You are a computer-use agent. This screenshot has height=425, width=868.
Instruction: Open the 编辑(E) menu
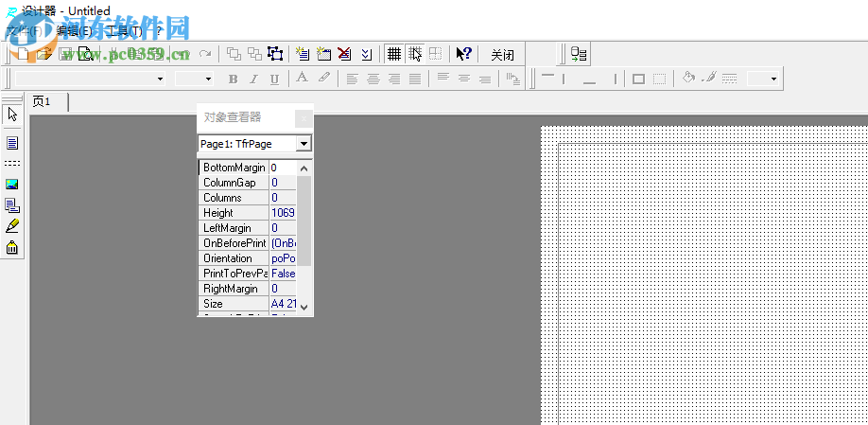[x=74, y=30]
